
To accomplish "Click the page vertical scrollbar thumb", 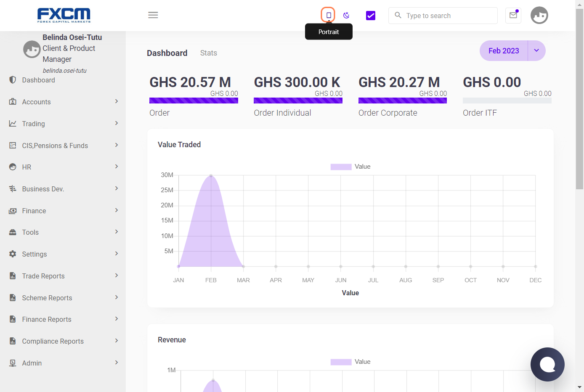I will [x=580, y=99].
